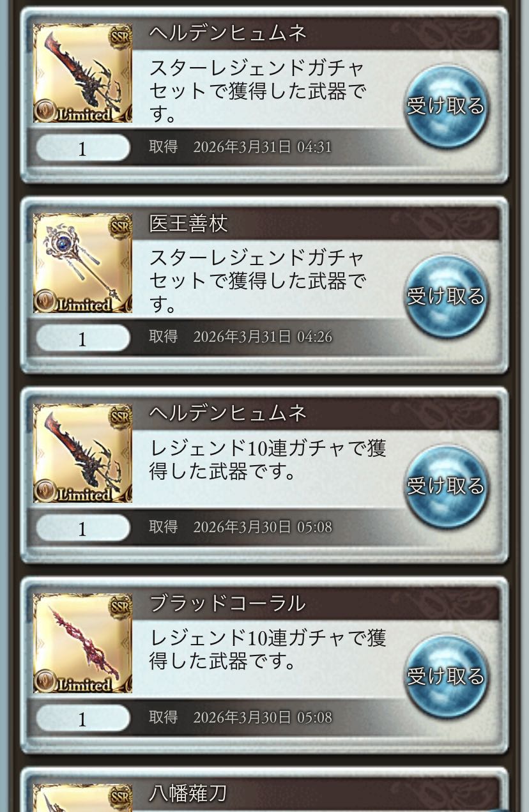
Task: Tap the SSR badge on 医王善杖 thumbnail
Action: [120, 225]
